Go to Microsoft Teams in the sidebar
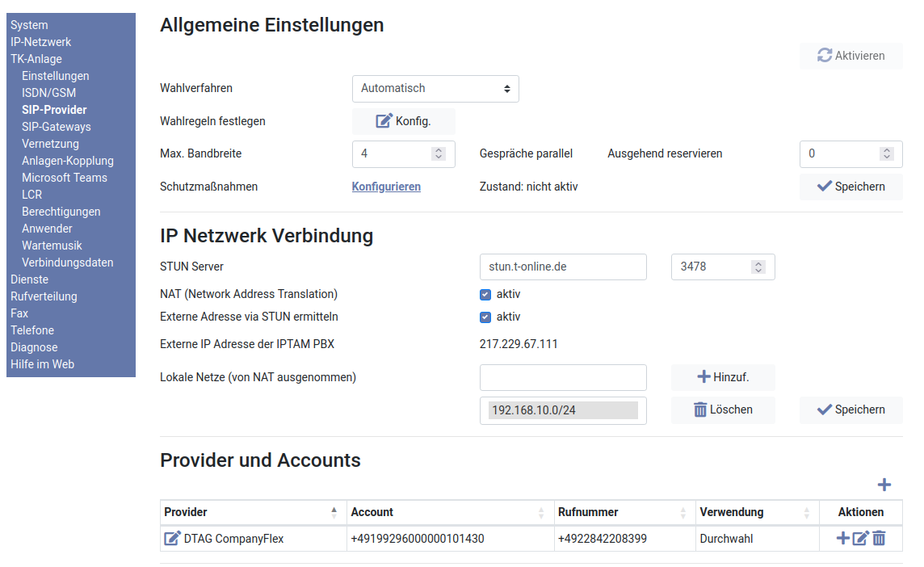The width and height of the screenshot is (924, 567). click(x=65, y=178)
